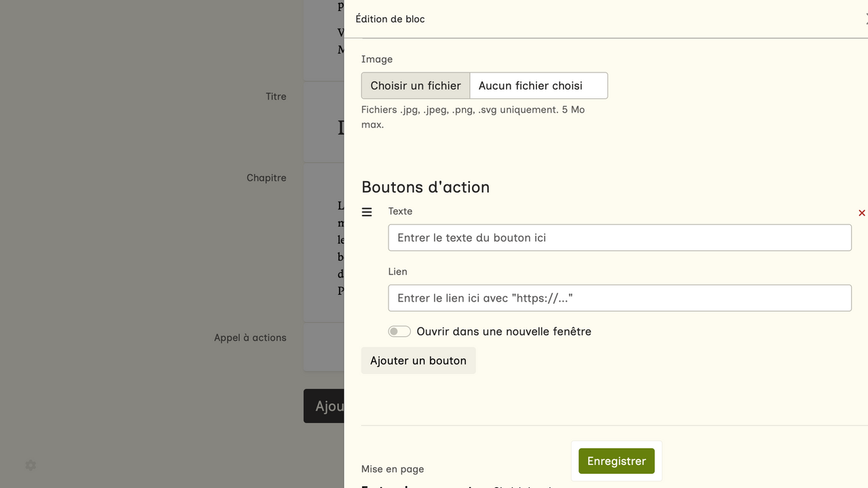This screenshot has height=488, width=868.
Task: Click the Lien field label
Action: click(397, 272)
